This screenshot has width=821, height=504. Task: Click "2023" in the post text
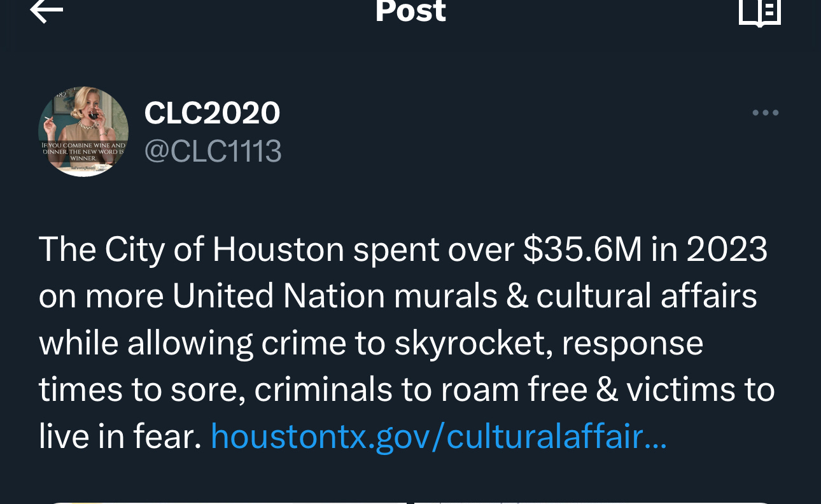click(x=727, y=250)
